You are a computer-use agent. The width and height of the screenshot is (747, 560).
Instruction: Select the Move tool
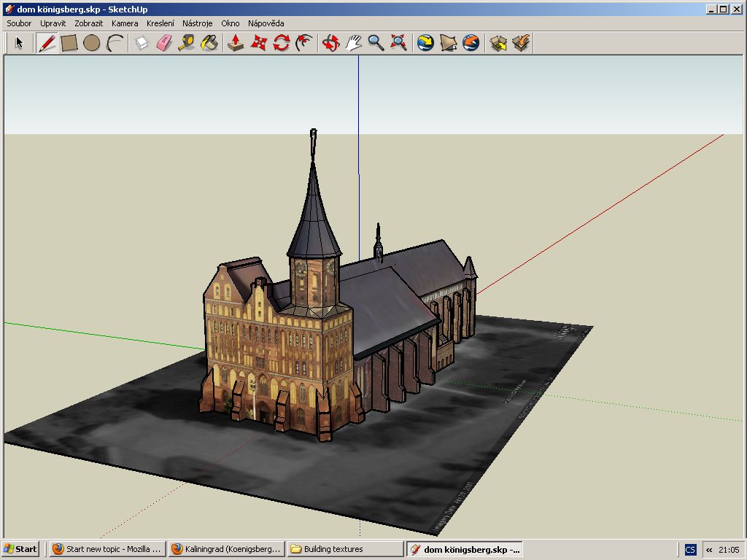click(258, 43)
